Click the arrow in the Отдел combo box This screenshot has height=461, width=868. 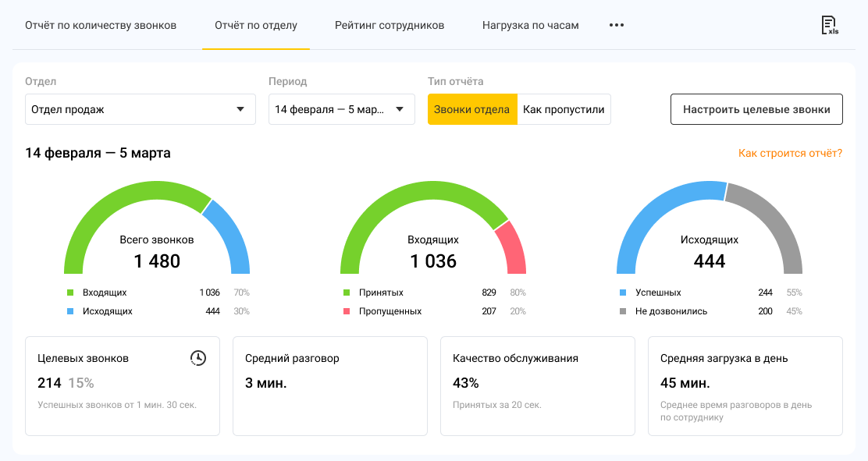click(240, 109)
